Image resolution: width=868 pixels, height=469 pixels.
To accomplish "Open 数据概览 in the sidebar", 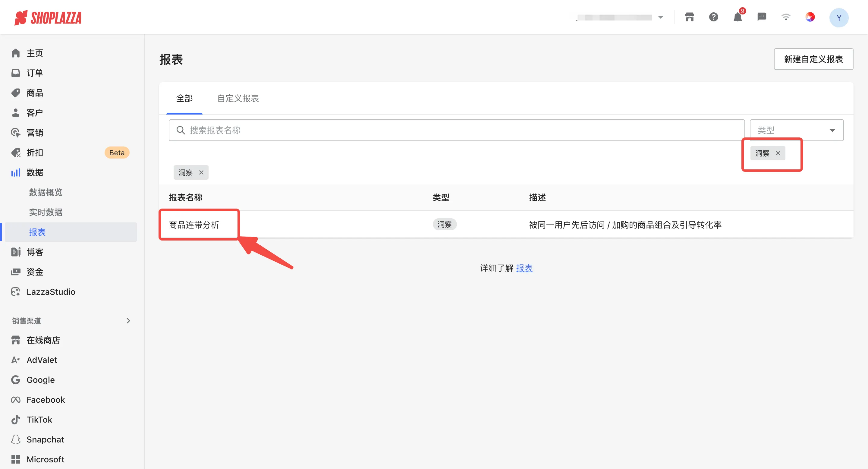I will pyautogui.click(x=46, y=192).
